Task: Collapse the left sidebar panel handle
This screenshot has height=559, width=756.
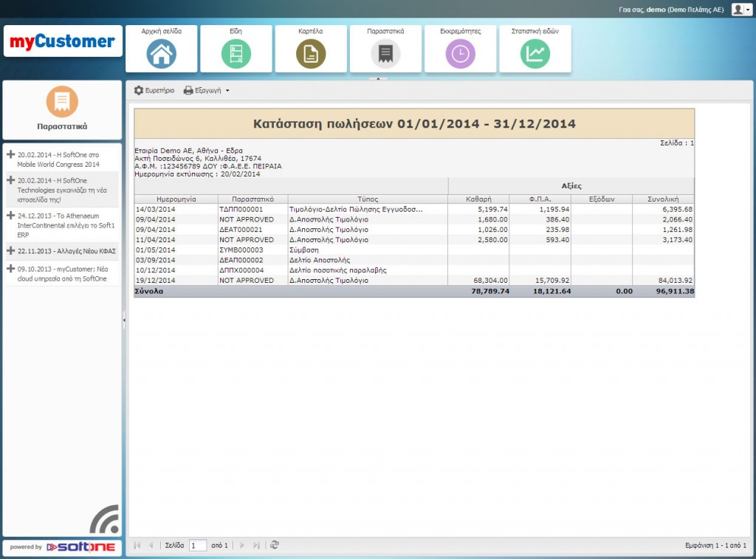Action: tap(124, 320)
